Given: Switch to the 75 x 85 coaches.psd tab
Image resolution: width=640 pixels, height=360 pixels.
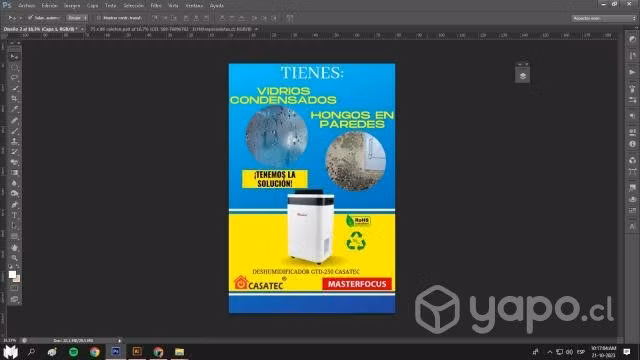Looking at the screenshot, I should [171, 29].
